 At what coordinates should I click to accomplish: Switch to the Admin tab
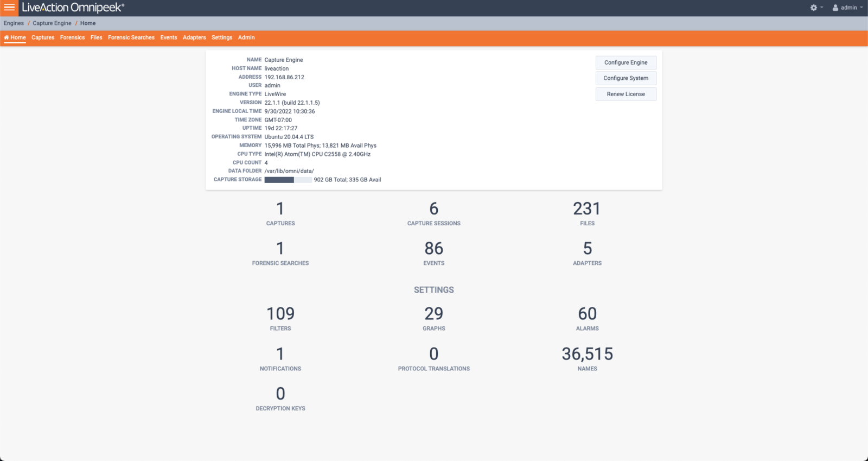point(246,37)
